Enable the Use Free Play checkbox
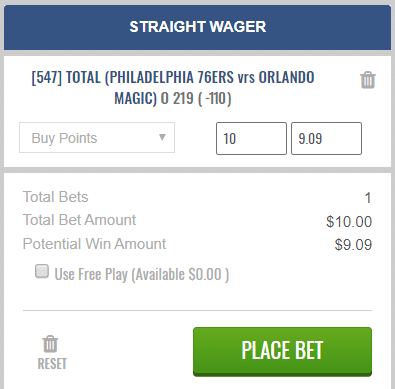The image size is (395, 389). coord(42,271)
